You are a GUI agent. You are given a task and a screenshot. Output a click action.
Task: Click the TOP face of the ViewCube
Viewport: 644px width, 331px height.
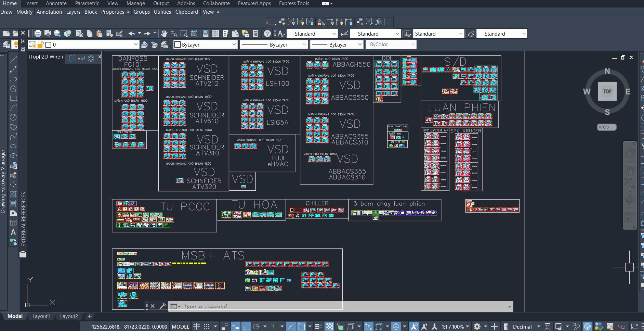coord(607,91)
